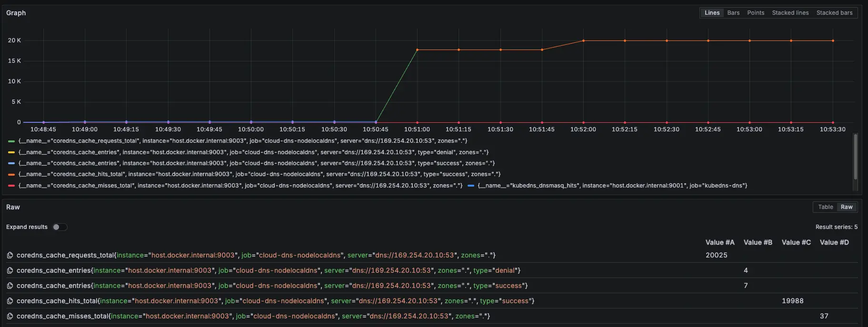Toggle the Expand results switch
Screen dimensions: 868x327
pos(60,227)
